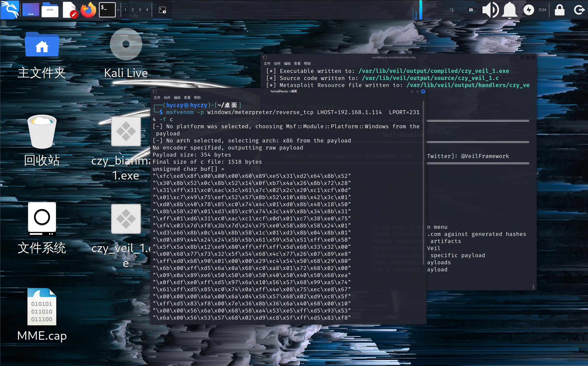Lock the screen with the padlock icon

[x=559, y=10]
